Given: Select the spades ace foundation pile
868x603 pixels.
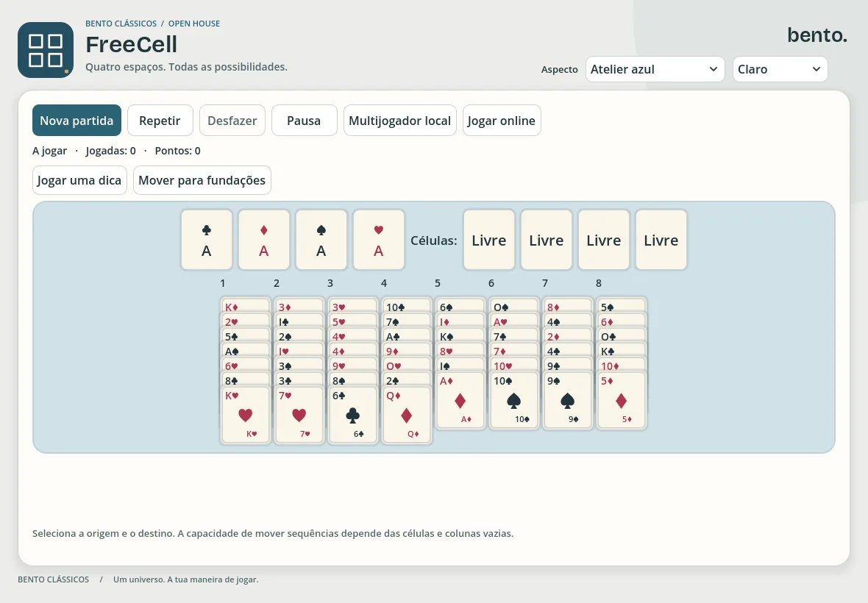Looking at the screenshot, I should (321, 240).
